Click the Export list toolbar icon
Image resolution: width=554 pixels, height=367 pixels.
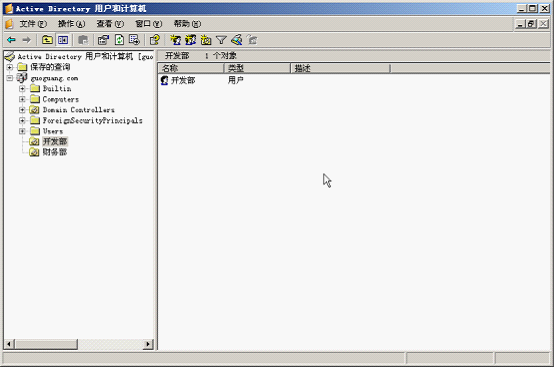(x=134, y=40)
